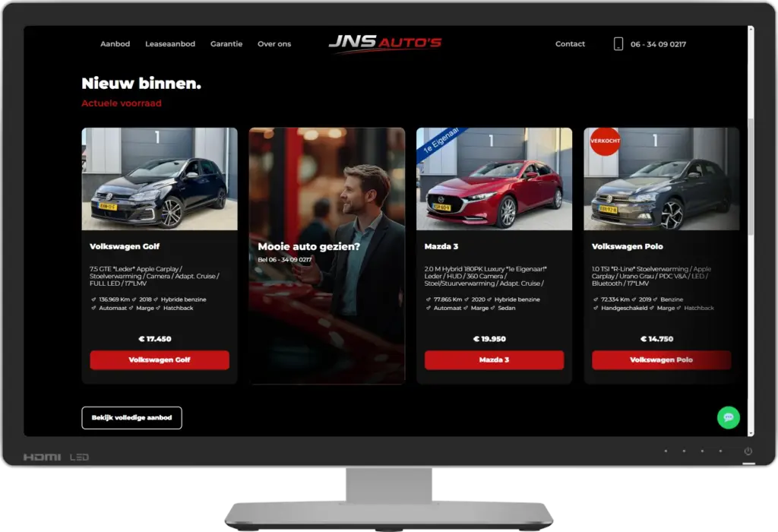
Task: Open the Aanbod menu item
Action: pyautogui.click(x=115, y=43)
